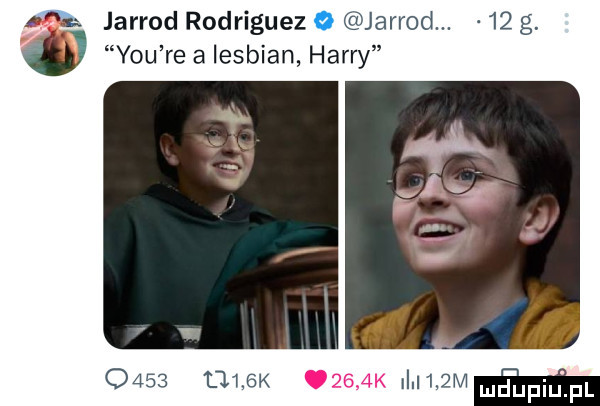
Task: Open the Jarrod Rodriguez display name
Action: (x=205, y=22)
